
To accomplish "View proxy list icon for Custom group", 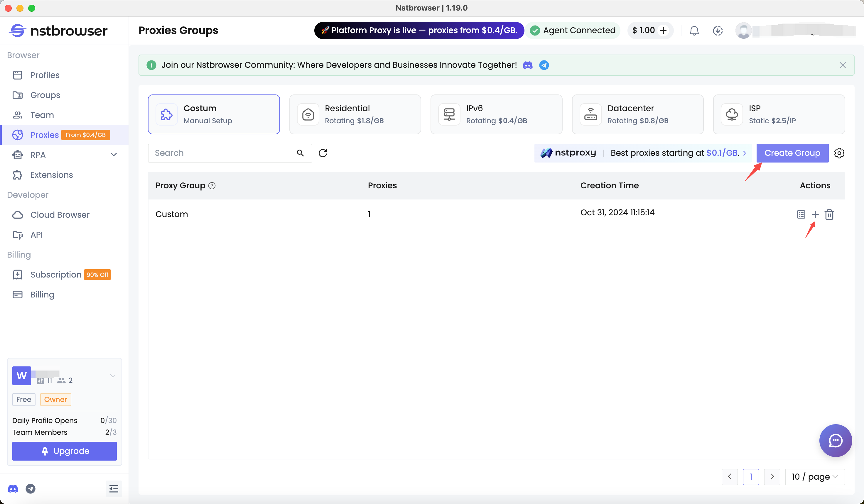I will point(801,214).
